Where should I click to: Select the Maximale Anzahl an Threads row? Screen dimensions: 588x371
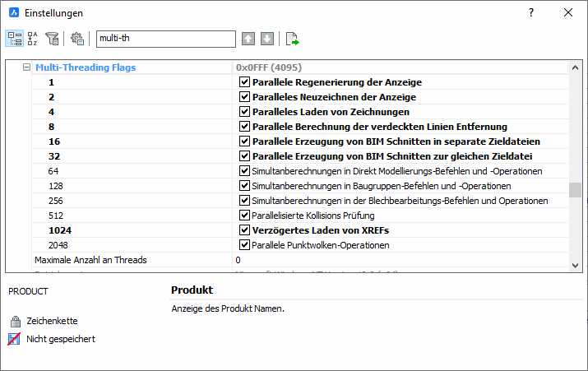(x=300, y=260)
